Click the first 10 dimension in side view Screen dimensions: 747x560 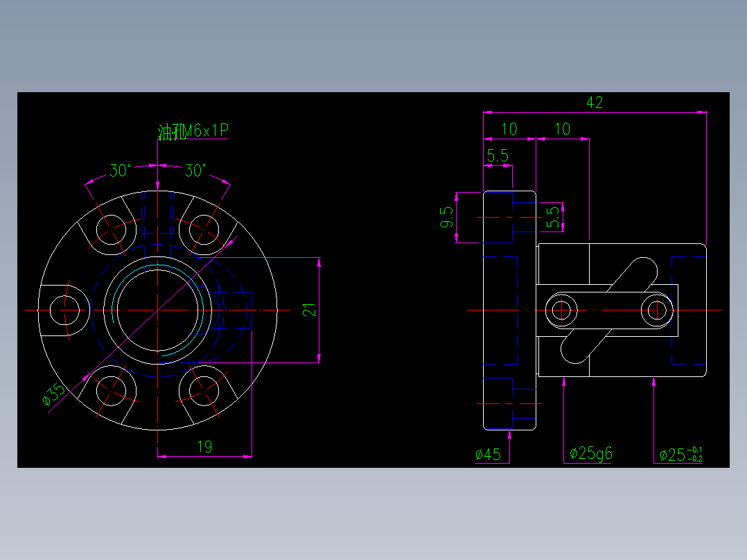tap(510, 129)
